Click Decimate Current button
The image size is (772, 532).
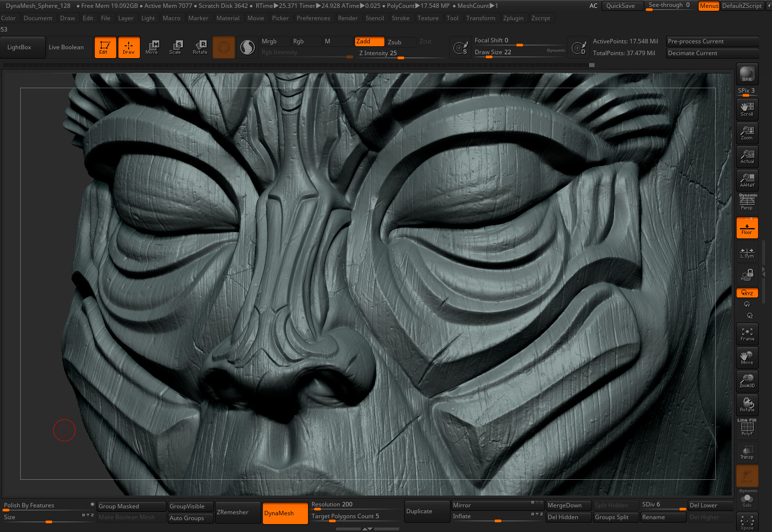coord(712,53)
